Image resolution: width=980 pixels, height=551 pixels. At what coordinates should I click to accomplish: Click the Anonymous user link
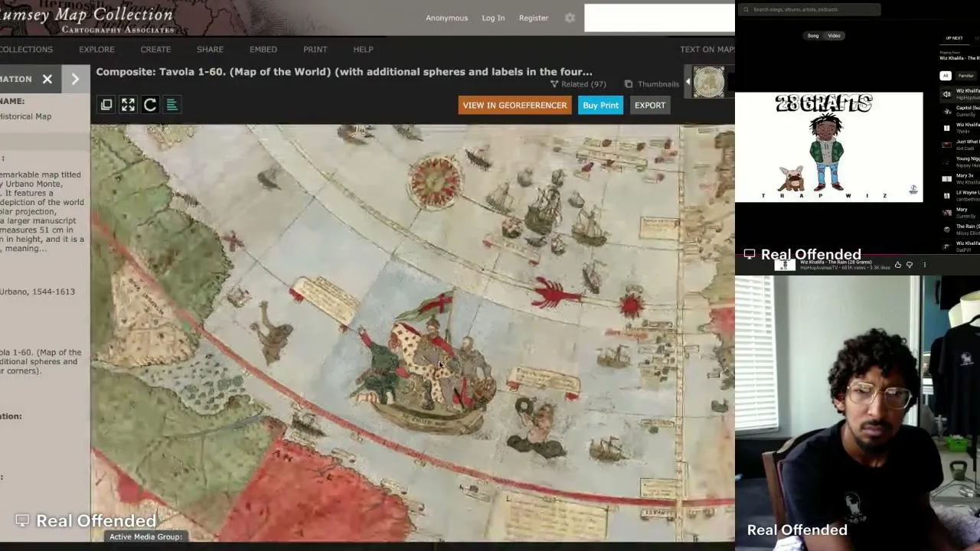pyautogui.click(x=446, y=18)
